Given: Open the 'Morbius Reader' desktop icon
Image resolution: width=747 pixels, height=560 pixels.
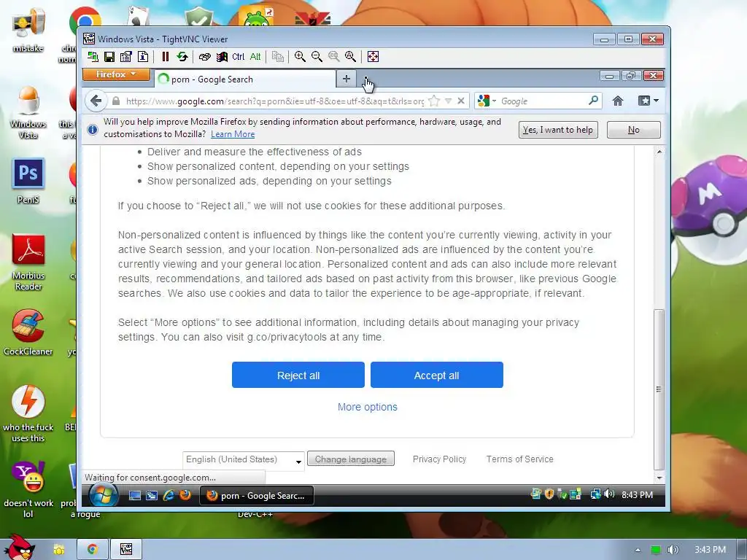Looking at the screenshot, I should [28, 262].
